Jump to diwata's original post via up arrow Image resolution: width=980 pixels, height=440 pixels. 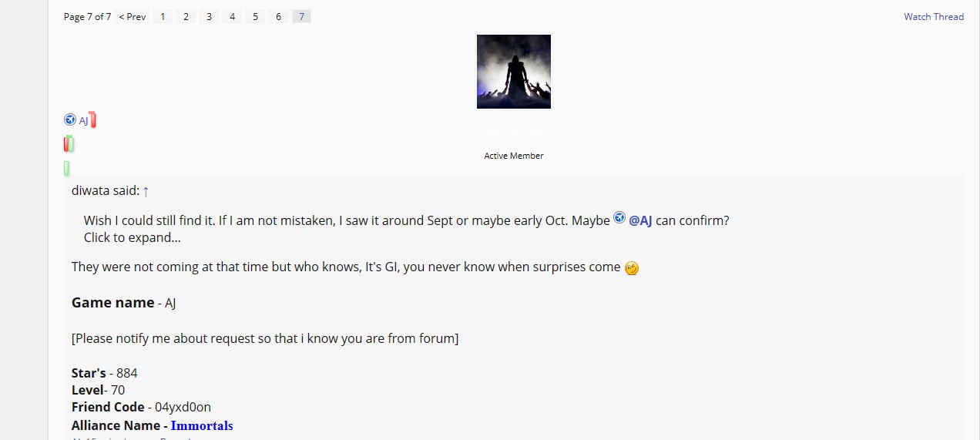pos(146,191)
